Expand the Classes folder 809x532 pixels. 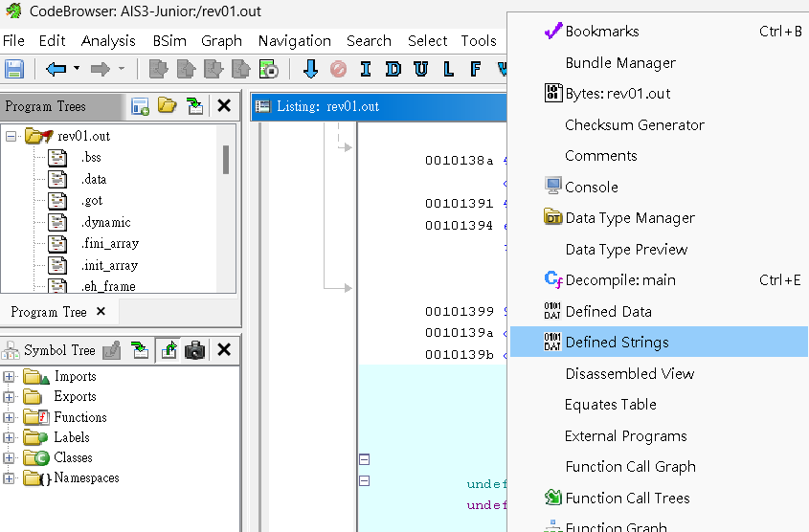pyautogui.click(x=9, y=457)
